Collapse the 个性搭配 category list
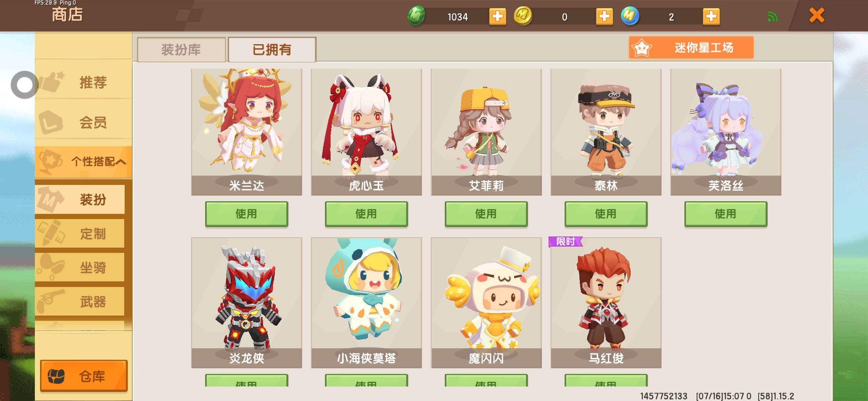Image resolution: width=868 pixels, height=401 pixels. (x=83, y=162)
